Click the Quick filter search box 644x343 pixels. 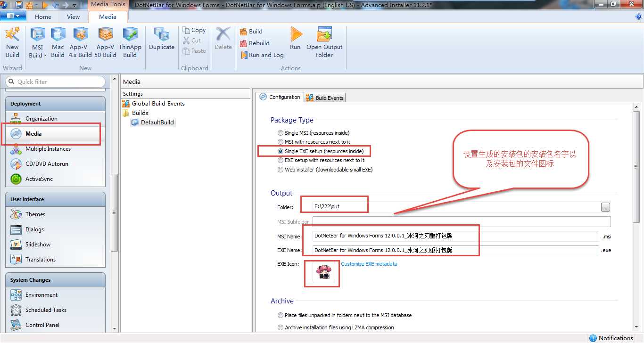55,82
